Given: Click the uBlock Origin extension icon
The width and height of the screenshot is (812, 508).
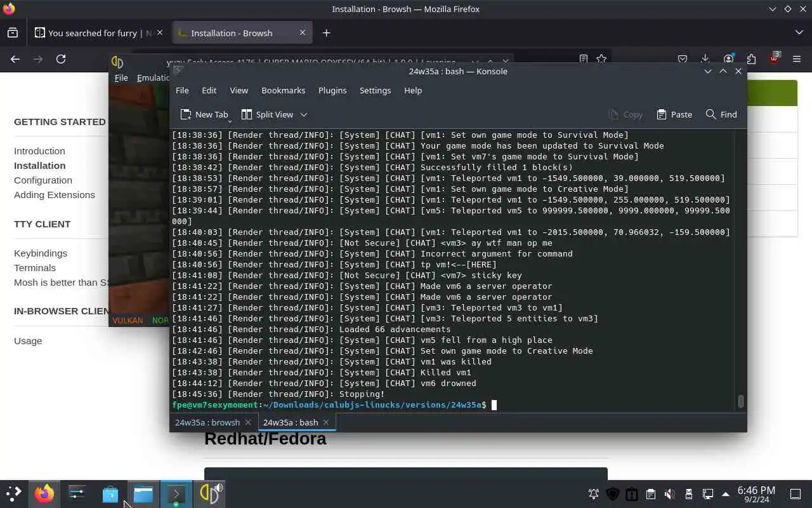Looking at the screenshot, I should (774, 59).
